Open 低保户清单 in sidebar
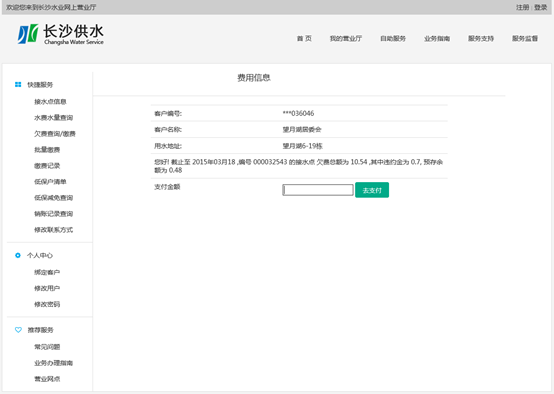Image resolution: width=554 pixels, height=394 pixels. pyautogui.click(x=50, y=182)
